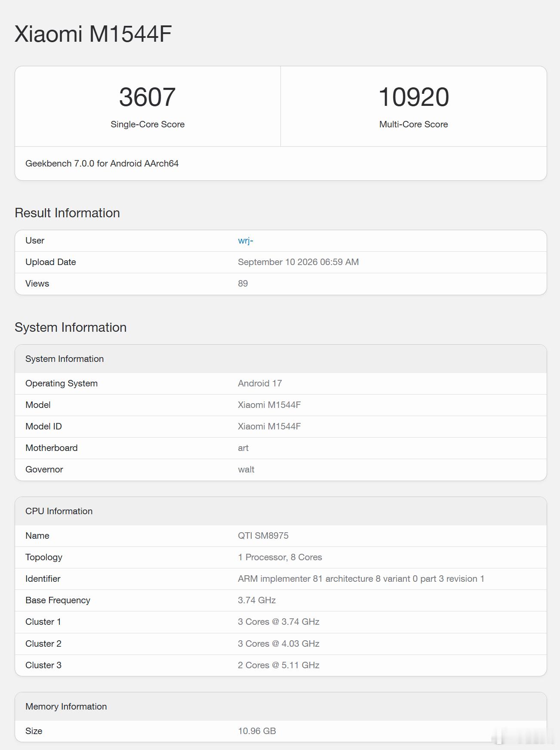Viewport: 560px width, 750px height.
Task: Click the System Information table header
Action: tap(65, 359)
